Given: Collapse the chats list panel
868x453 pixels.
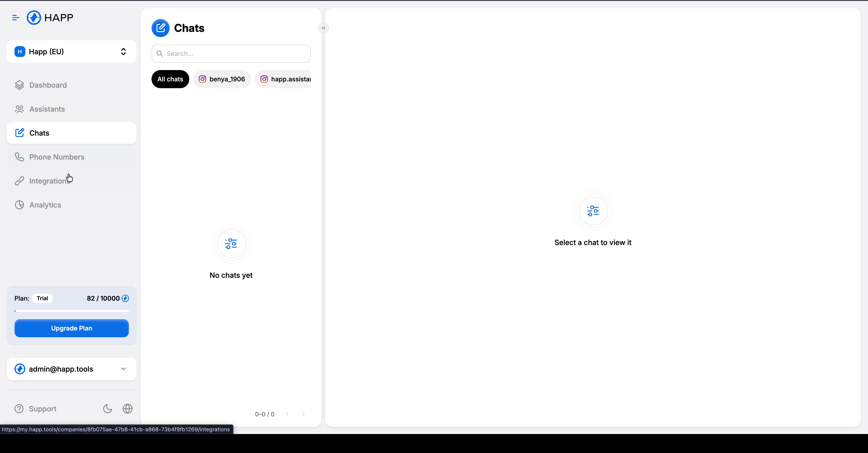Looking at the screenshot, I should pos(323,28).
